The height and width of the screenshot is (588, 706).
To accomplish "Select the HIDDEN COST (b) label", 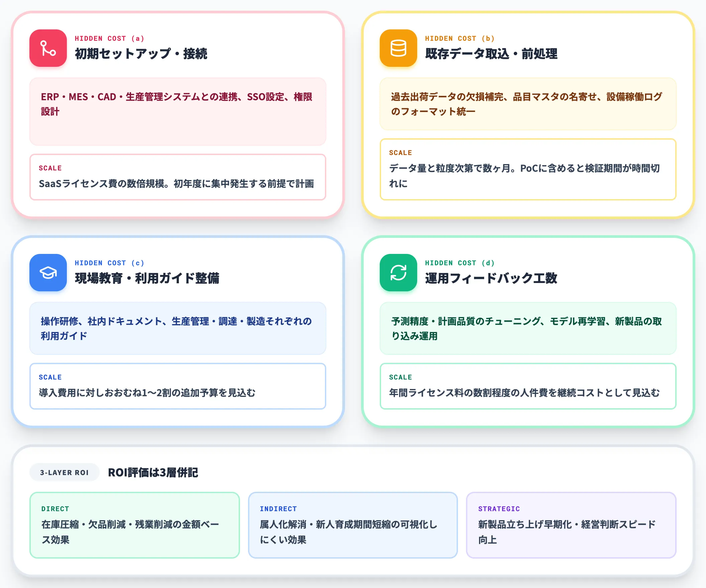I will [x=460, y=39].
